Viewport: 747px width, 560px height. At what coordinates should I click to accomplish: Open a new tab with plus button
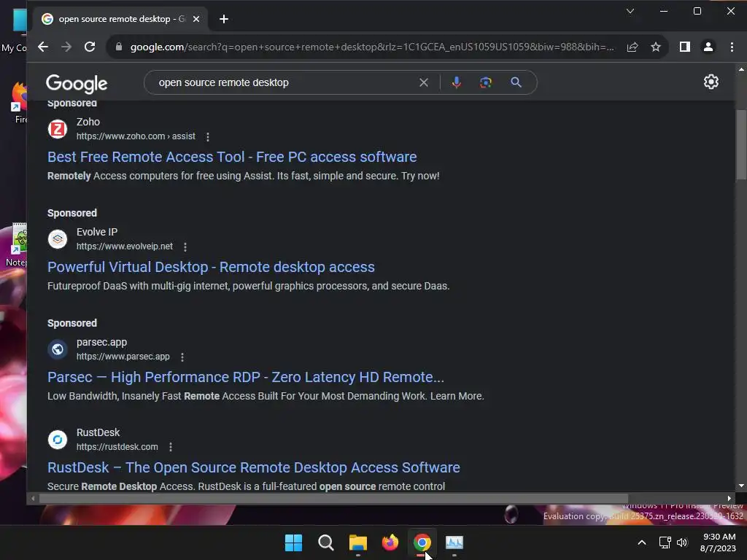(224, 19)
